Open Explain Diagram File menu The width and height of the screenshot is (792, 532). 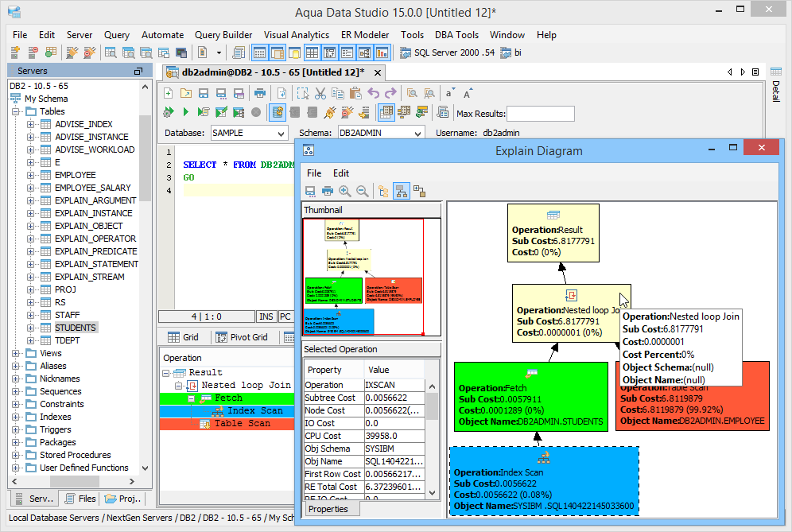[x=314, y=173]
